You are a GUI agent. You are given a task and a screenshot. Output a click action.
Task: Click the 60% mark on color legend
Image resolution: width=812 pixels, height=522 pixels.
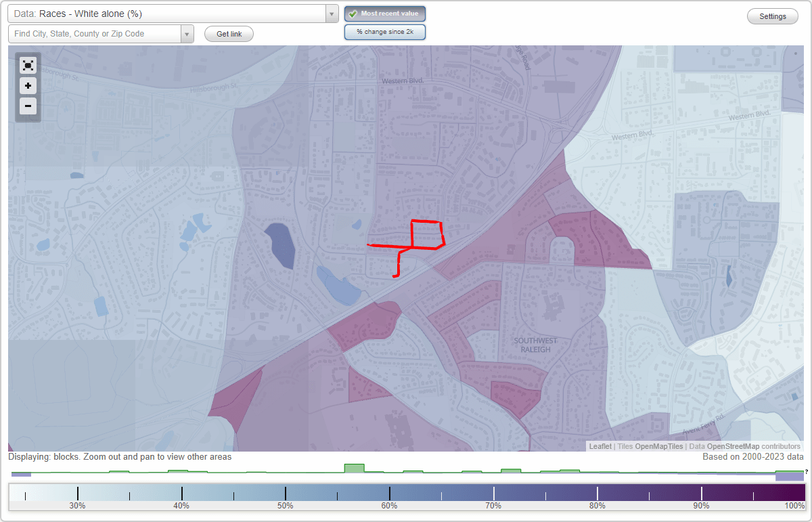click(x=389, y=506)
